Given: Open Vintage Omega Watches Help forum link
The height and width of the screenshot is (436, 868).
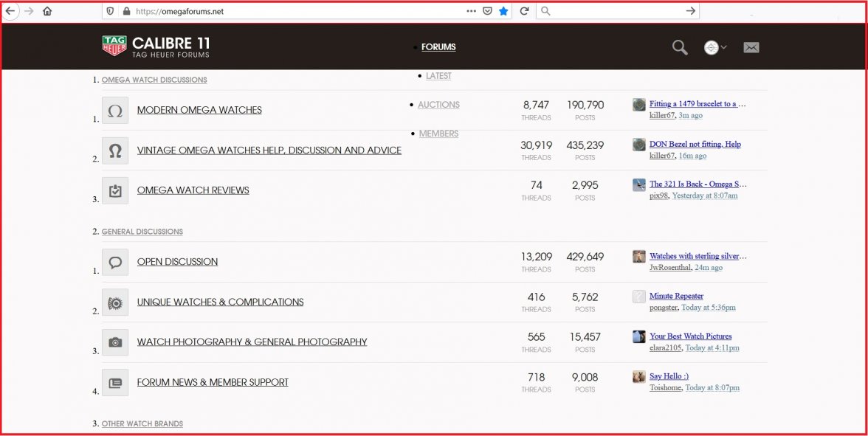Looking at the screenshot, I should coord(269,150).
